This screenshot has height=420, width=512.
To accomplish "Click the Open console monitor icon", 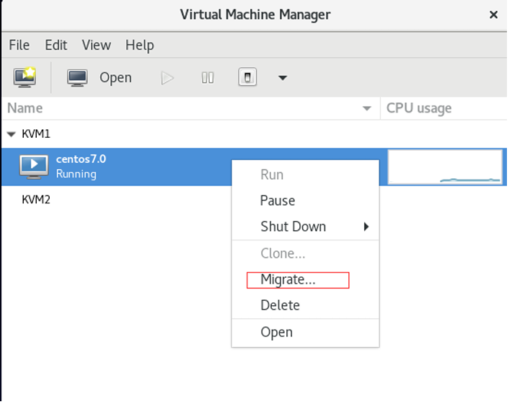I will [x=77, y=78].
